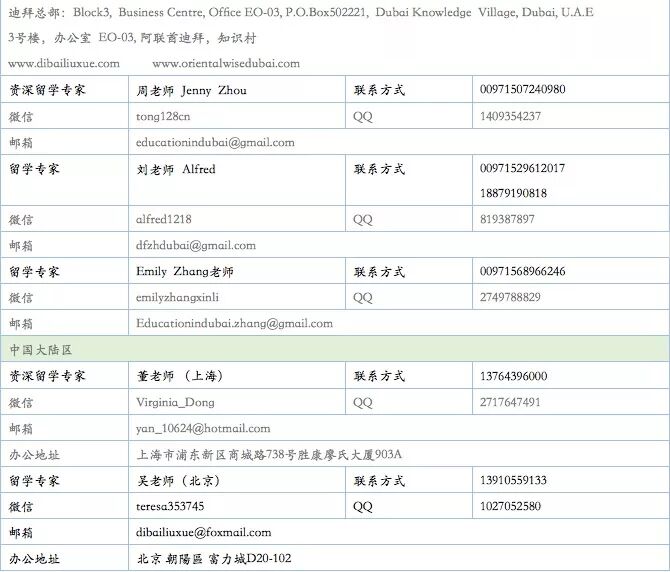Viewport: 670px width, 572px height.
Task: Open the www.orientalwisedubai.com link
Action: click(x=226, y=64)
